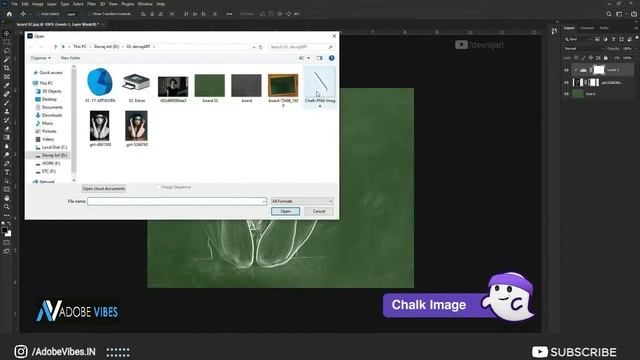
Task: Open the Organize dropdown
Action: click(40, 58)
